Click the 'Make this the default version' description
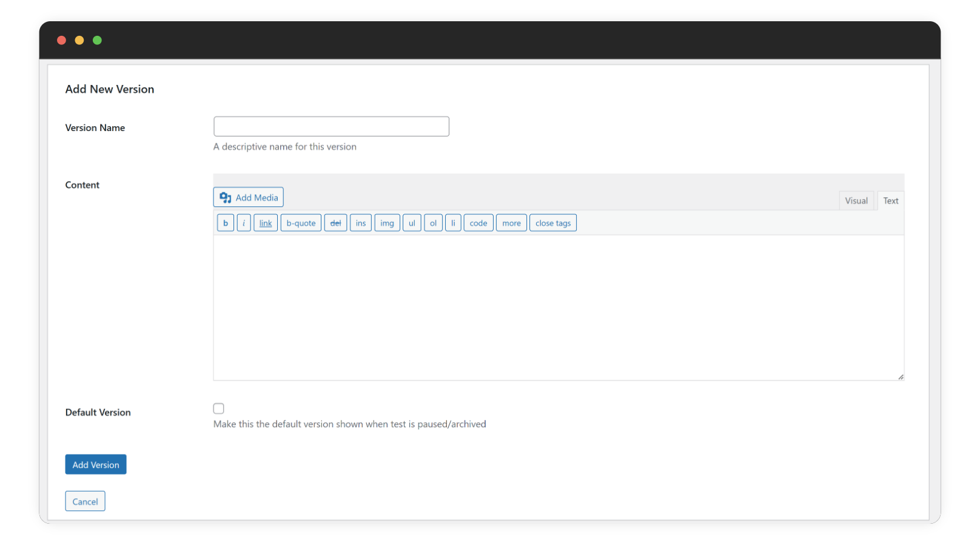This screenshot has height=548, width=980. pos(350,424)
